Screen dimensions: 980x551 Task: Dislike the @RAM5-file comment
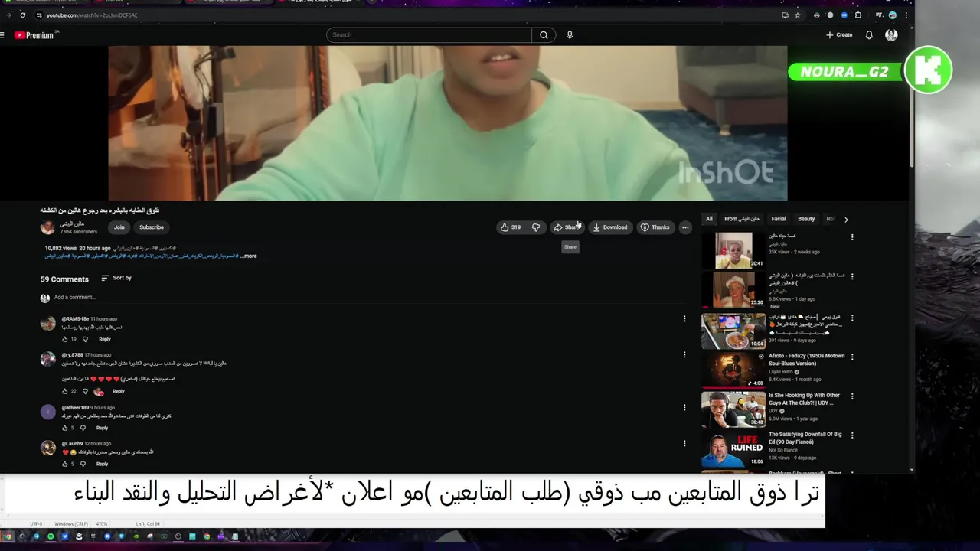[x=85, y=339]
